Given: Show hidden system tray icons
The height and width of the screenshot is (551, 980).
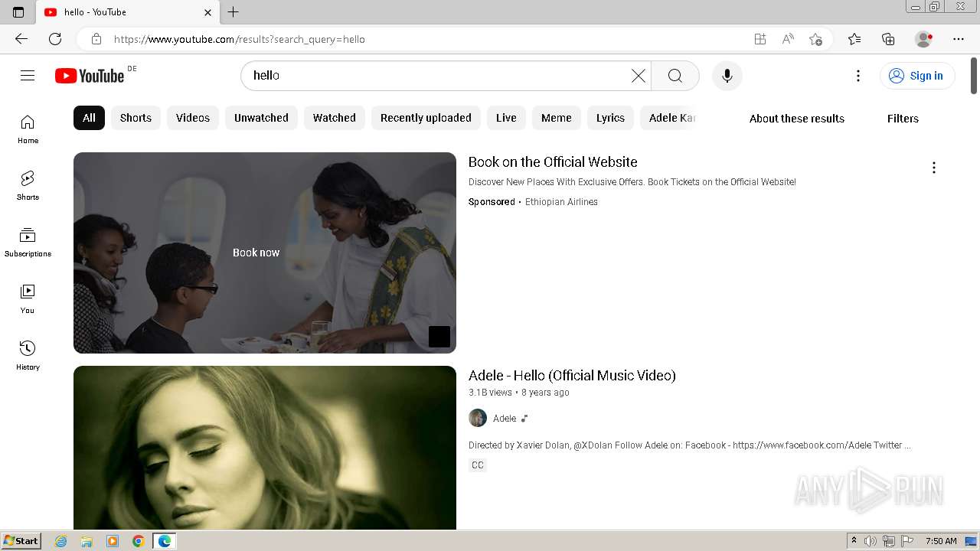Looking at the screenshot, I should click(x=854, y=541).
